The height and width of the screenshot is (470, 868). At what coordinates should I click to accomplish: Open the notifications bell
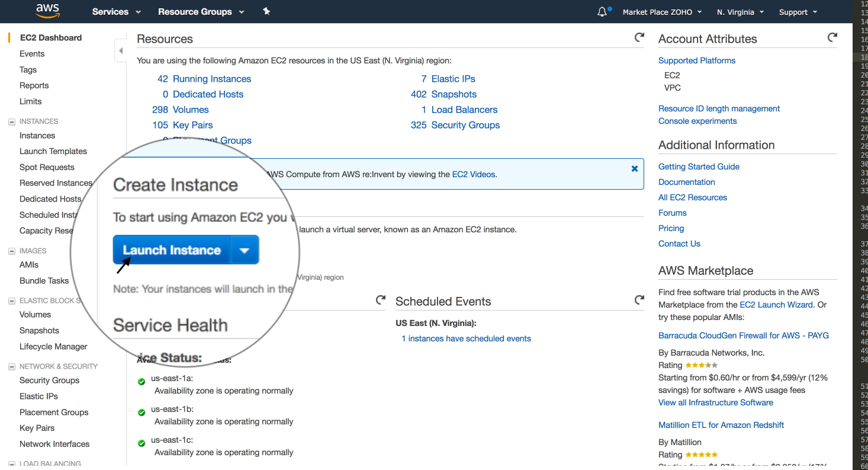602,12
